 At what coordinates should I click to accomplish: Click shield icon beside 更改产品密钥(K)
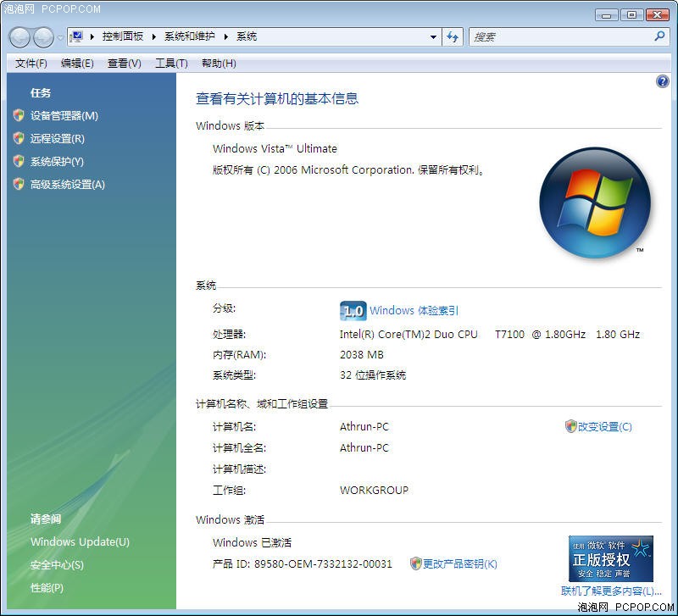[x=415, y=563]
